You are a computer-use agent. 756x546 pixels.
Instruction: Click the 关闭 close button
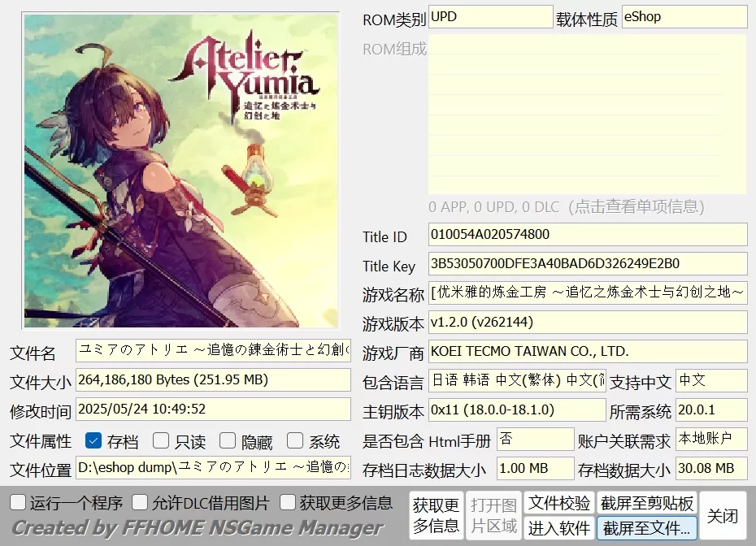coord(723,516)
